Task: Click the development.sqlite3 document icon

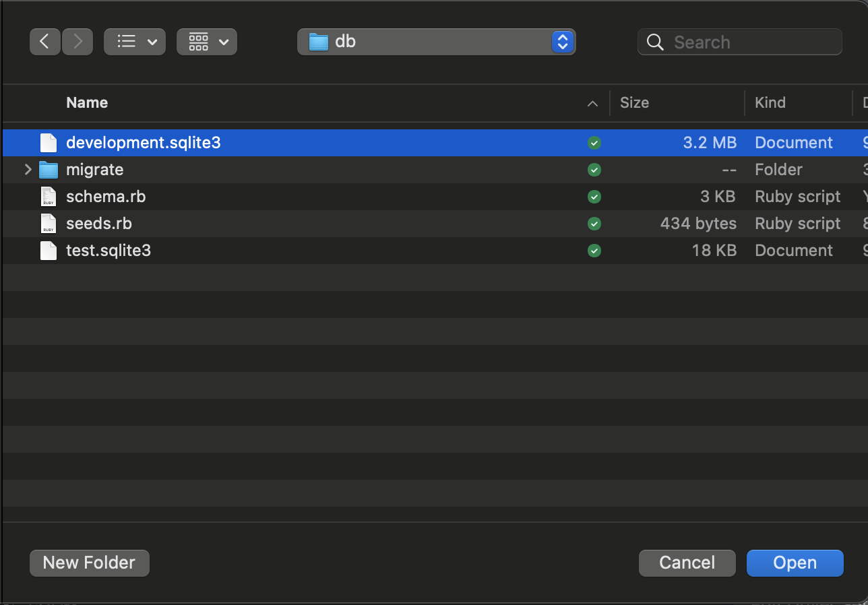Action: click(48, 142)
